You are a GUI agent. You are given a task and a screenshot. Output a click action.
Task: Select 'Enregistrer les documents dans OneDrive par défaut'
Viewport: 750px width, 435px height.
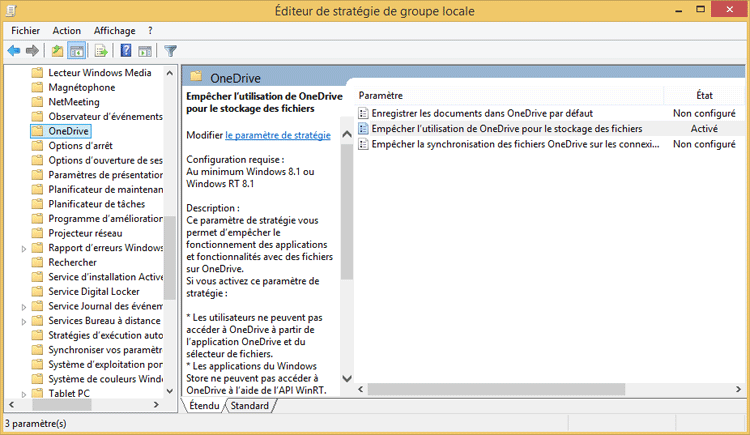482,113
